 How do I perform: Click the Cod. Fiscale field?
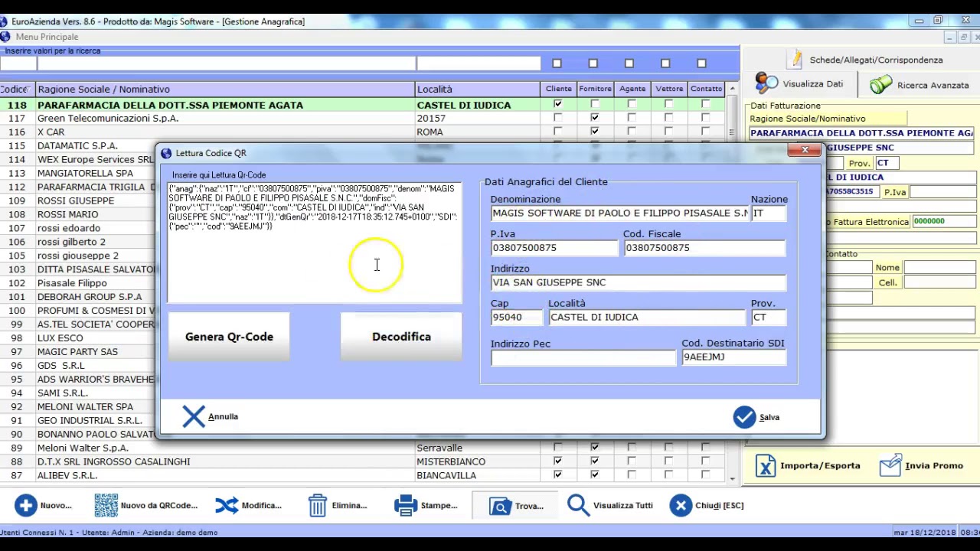point(704,248)
